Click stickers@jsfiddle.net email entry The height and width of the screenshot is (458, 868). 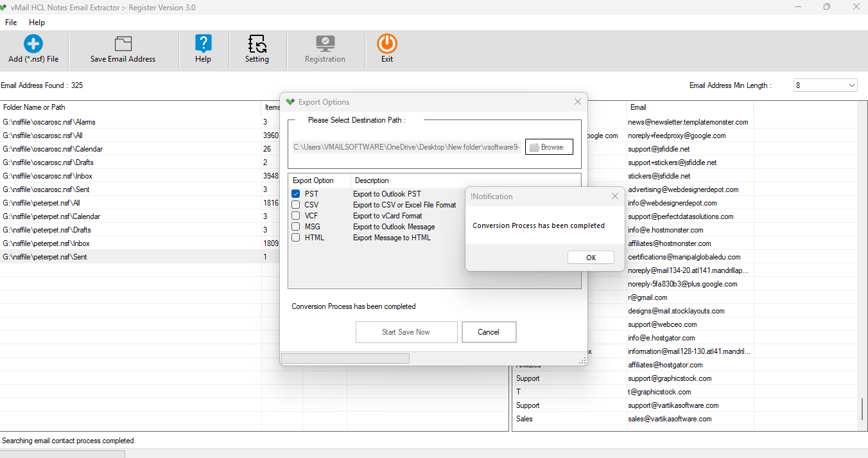[x=659, y=176]
